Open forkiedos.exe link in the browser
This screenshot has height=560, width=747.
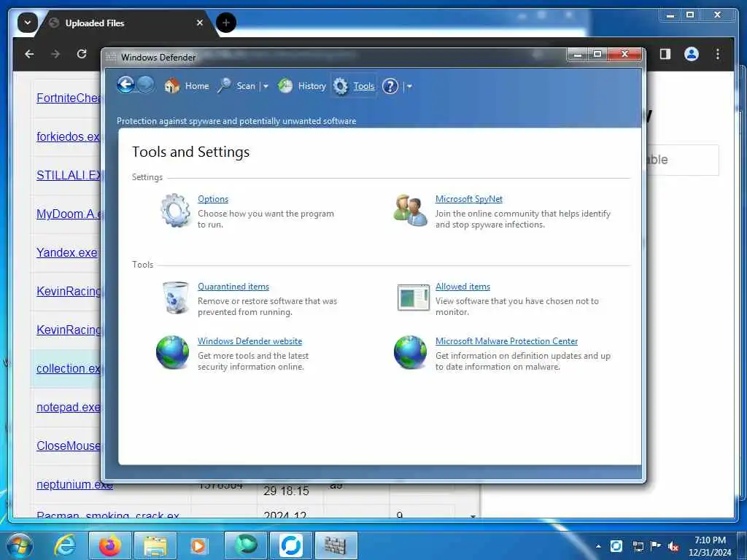pyautogui.click(x=69, y=136)
